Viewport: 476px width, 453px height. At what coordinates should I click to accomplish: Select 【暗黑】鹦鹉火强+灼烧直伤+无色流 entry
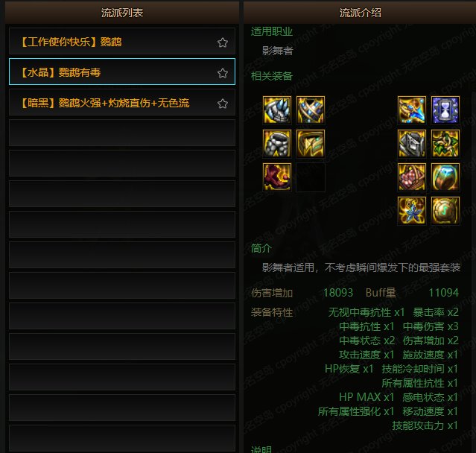click(122, 102)
